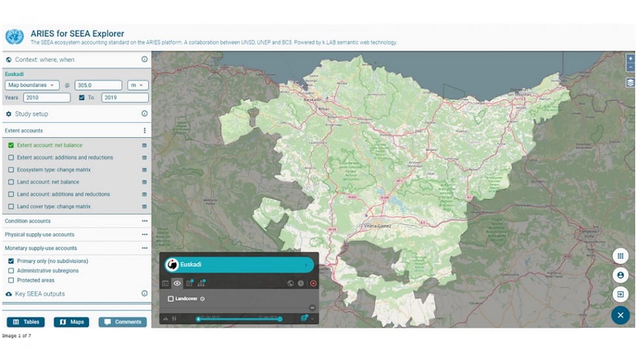This screenshot has width=637, height=364.
Task: Click the Euskadi search bar in panel
Action: pos(239,265)
